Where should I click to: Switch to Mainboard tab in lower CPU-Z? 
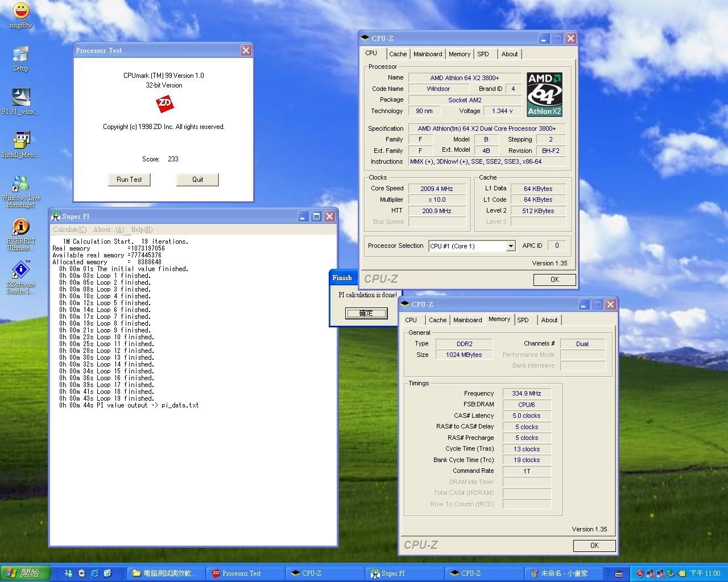pos(468,320)
